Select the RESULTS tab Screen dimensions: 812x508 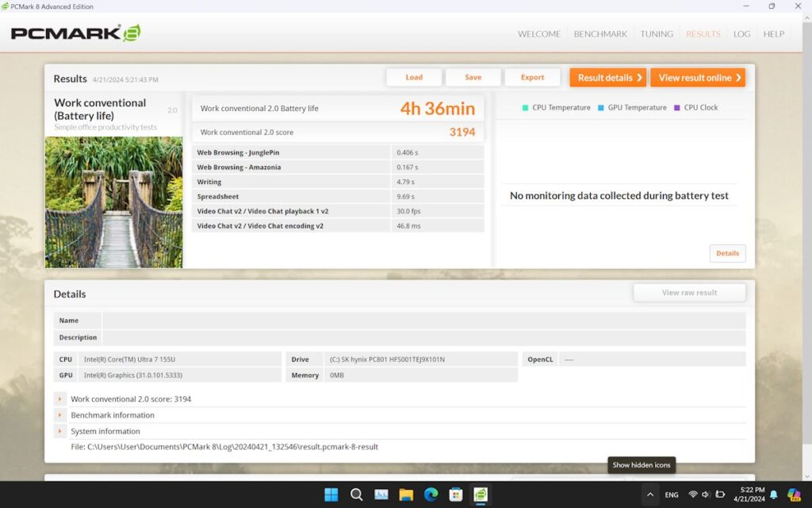[703, 33]
